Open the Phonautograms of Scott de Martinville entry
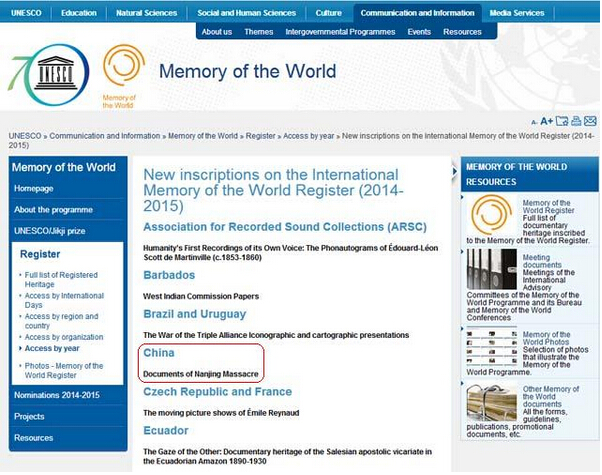The width and height of the screenshot is (602, 475). tap(290, 253)
